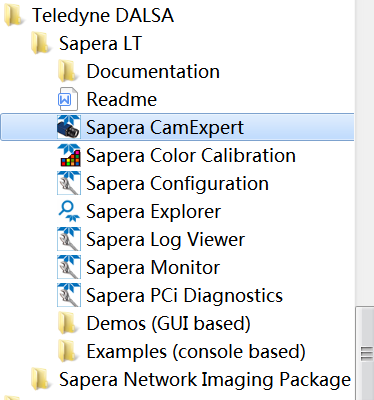The image size is (374, 400).
Task: Click the Sapera Monitor wrench icon
Action: tap(69, 267)
